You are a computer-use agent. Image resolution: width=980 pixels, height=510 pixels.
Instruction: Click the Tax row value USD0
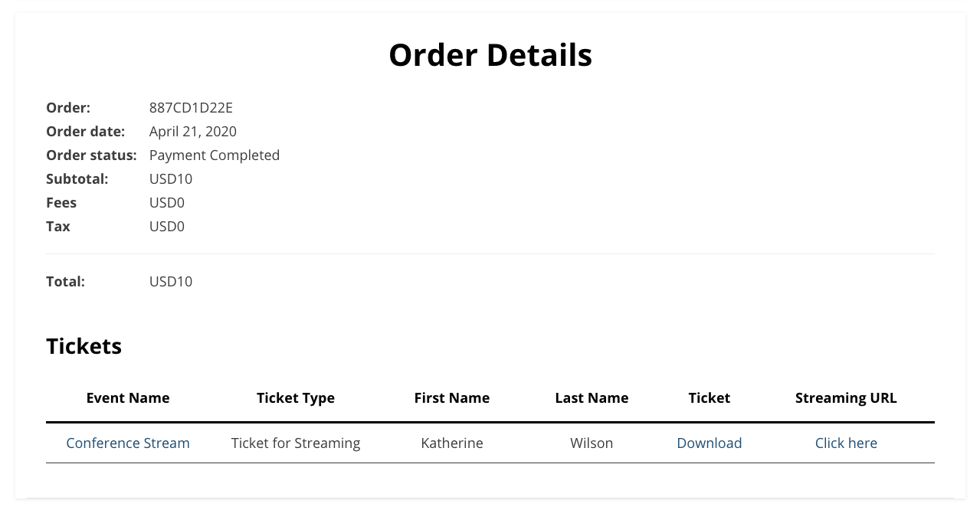coord(166,226)
